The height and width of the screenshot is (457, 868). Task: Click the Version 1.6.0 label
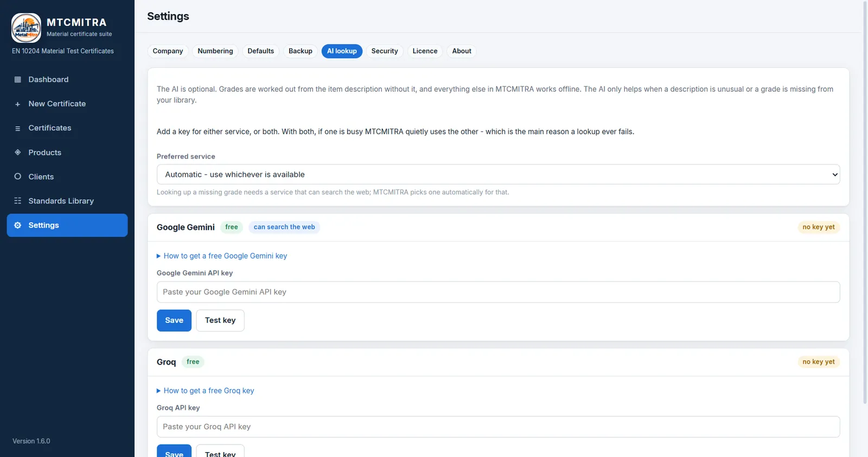tap(31, 441)
